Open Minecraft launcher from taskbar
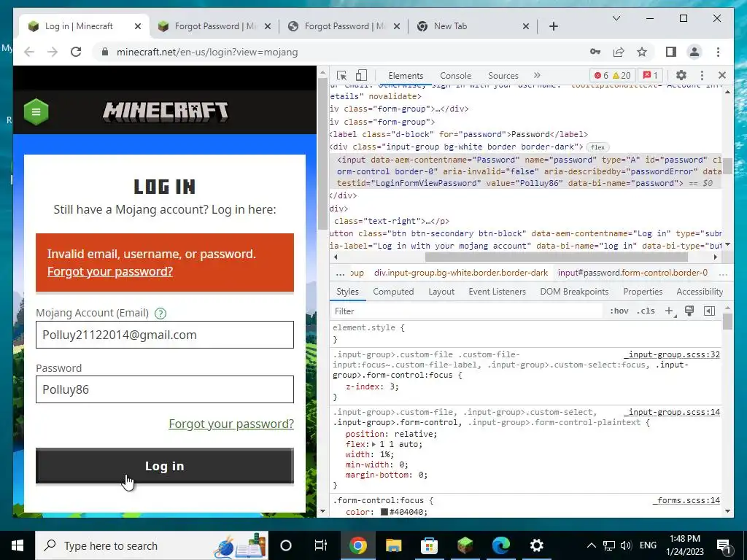747x560 pixels. (x=465, y=545)
